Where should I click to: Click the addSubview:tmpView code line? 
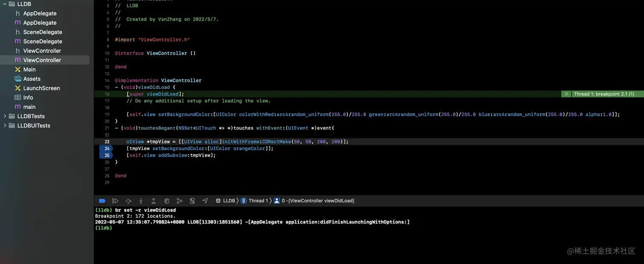(x=171, y=155)
